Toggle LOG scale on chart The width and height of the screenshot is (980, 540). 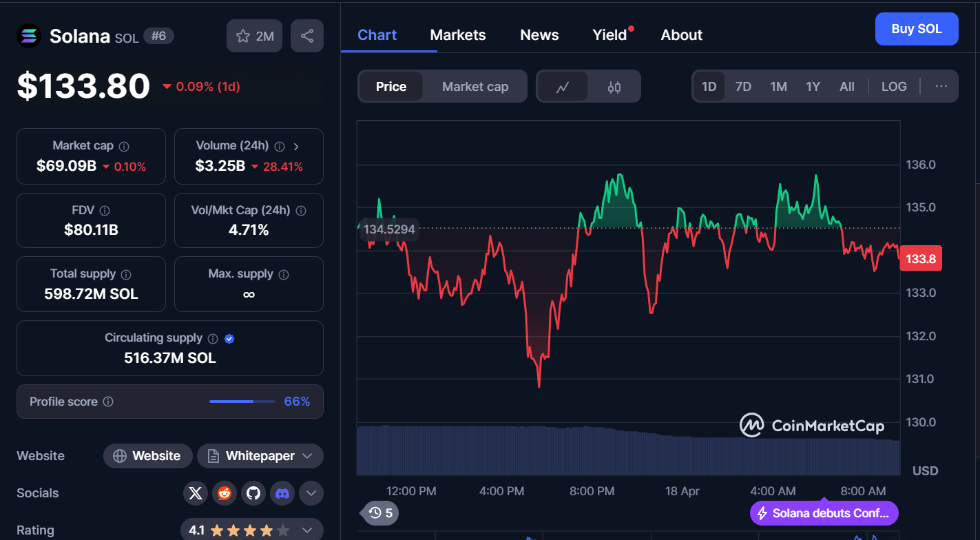click(x=894, y=87)
